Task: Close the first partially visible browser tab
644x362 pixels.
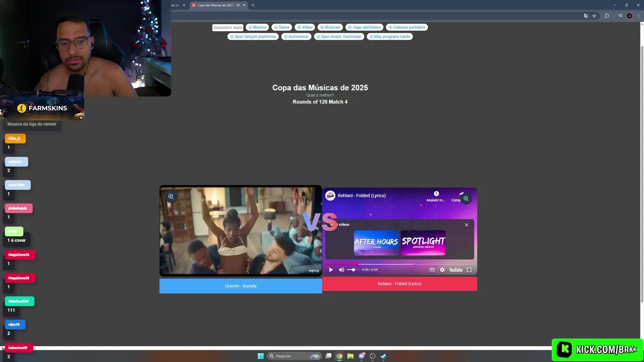Action: click(x=184, y=5)
